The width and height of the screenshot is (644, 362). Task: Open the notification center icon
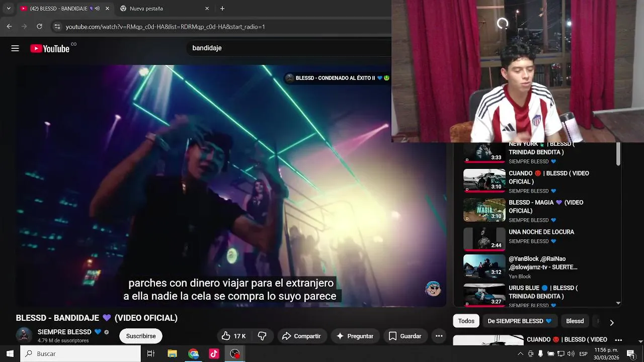click(630, 353)
